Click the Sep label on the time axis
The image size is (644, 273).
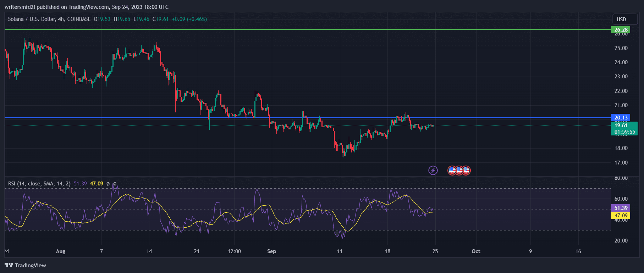271,251
